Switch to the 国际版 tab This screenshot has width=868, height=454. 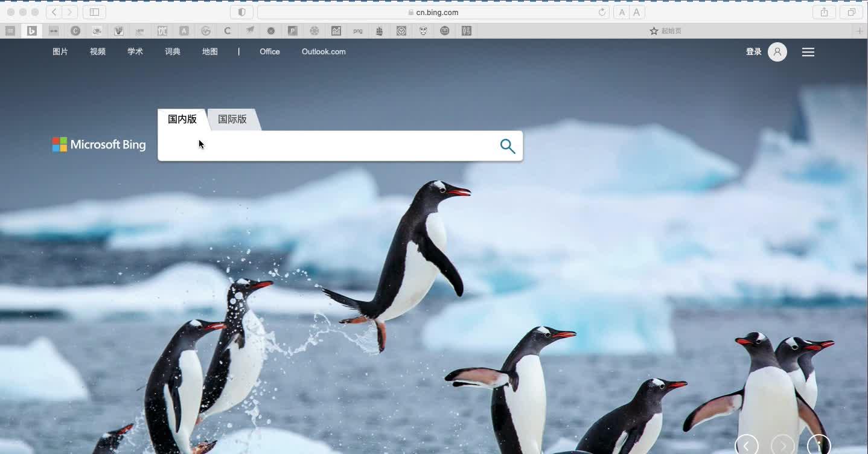tap(232, 120)
